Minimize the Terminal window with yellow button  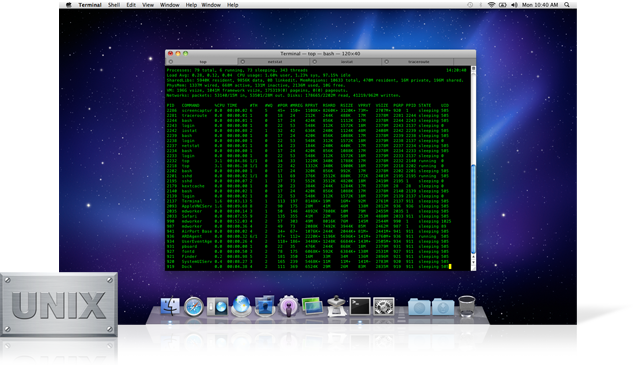click(178, 53)
